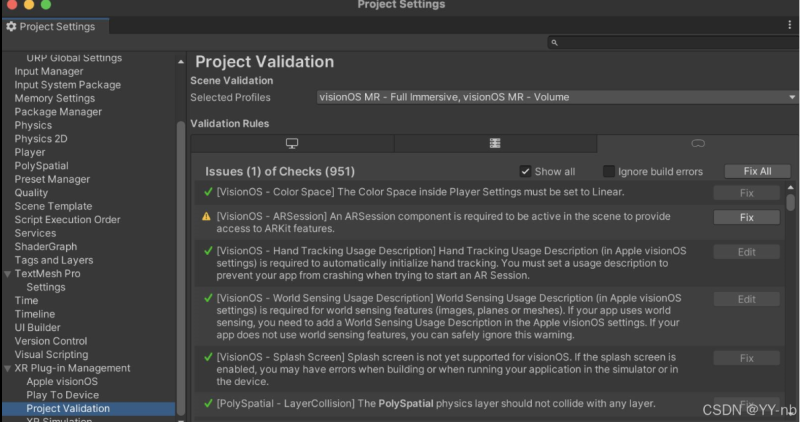Image resolution: width=800 pixels, height=422 pixels.
Task: Click the Fix All button
Action: [756, 171]
